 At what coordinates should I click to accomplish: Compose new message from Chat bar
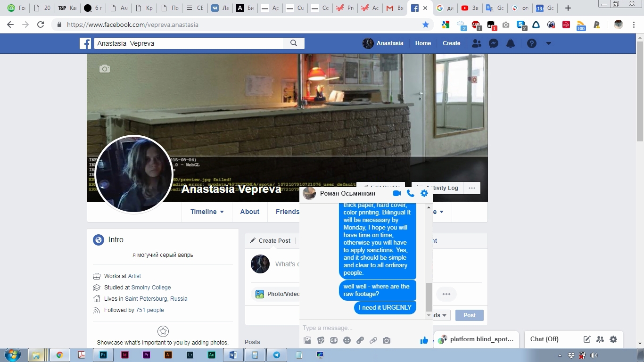pyautogui.click(x=587, y=339)
